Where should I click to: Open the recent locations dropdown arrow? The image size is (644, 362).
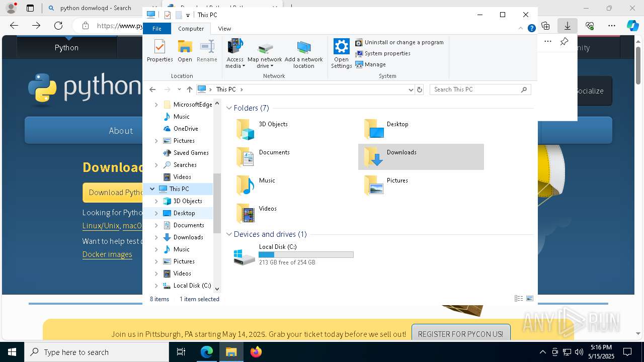click(x=179, y=89)
